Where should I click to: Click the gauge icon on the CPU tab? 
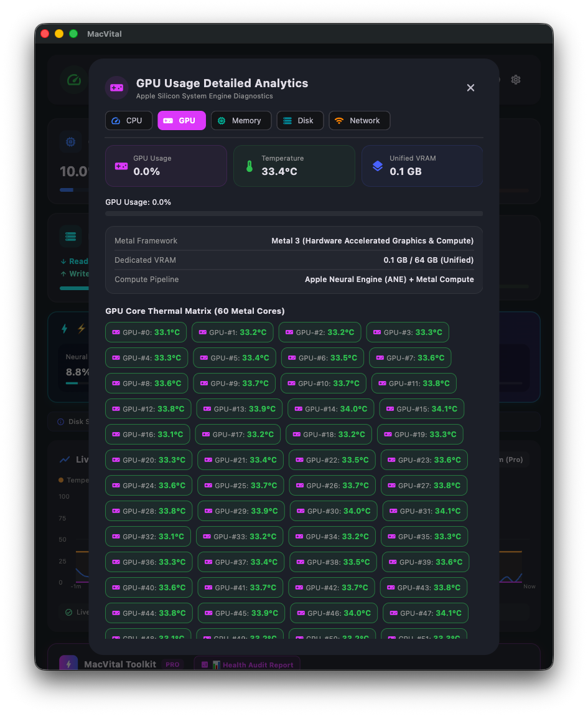pos(116,121)
